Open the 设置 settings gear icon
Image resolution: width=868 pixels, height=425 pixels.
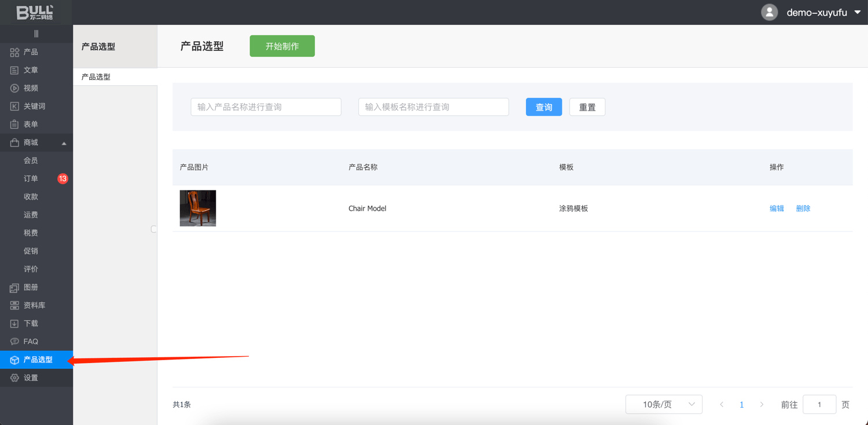click(14, 378)
